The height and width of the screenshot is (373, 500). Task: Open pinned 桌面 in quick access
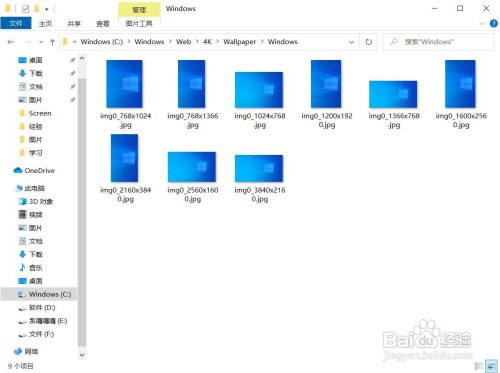[x=36, y=60]
